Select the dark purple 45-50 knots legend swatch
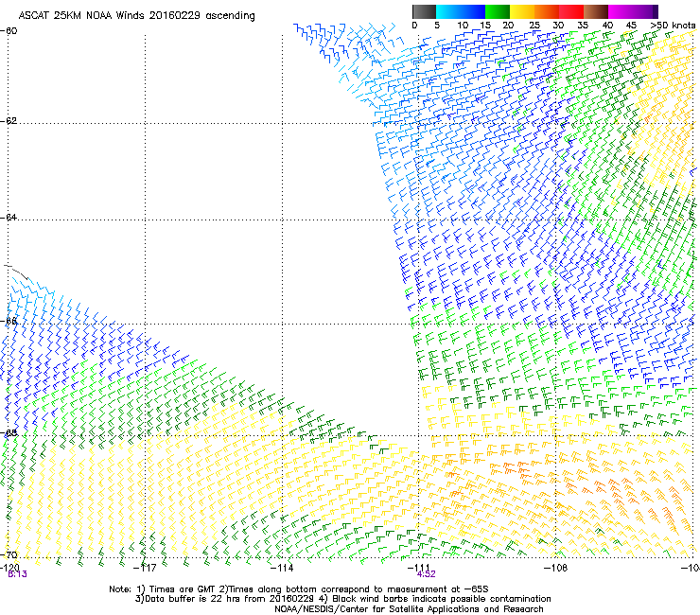The height and width of the screenshot is (615, 700). tap(645, 11)
